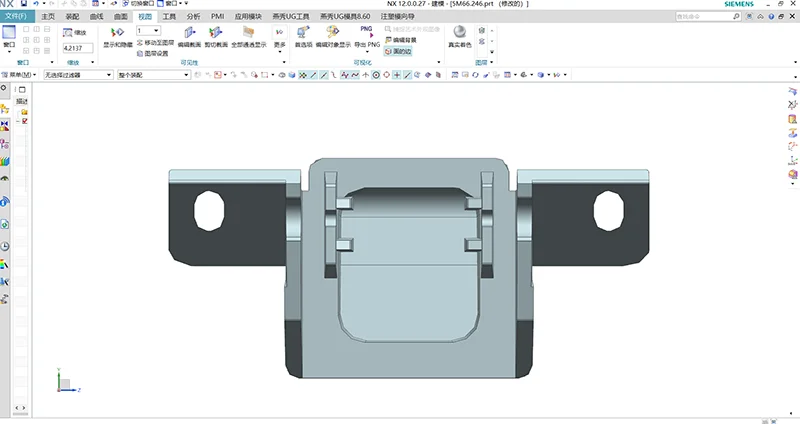Open the File (文件) menu
Screen dimensions: 800x424
[x=17, y=17]
